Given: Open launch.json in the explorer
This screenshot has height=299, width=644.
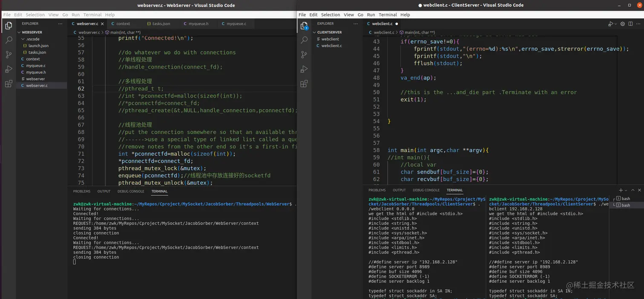Looking at the screenshot, I should [38, 46].
